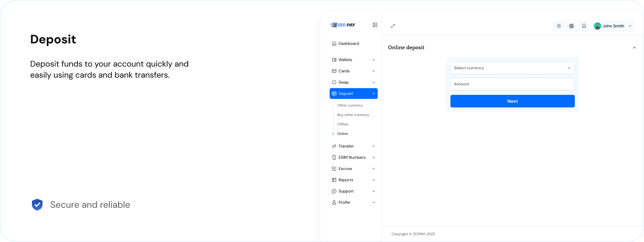The height and width of the screenshot is (242, 644).
Task: Select the Online deposit option
Action: click(x=342, y=134)
